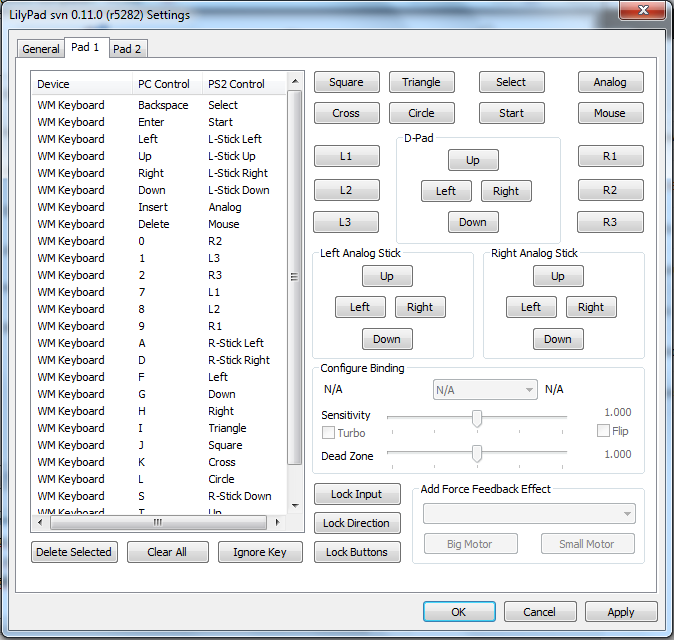Bind the R1 button
Screen dimensions: 674x640
point(610,156)
